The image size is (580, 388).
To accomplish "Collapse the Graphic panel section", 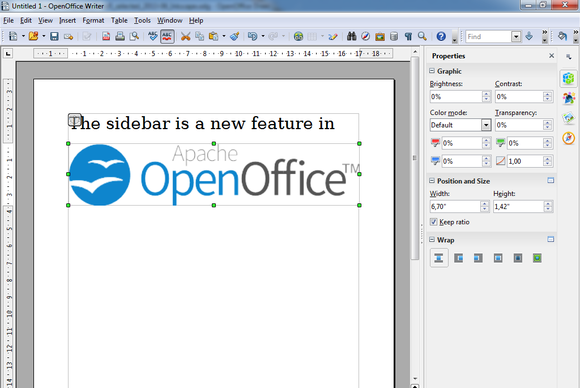I will point(432,71).
